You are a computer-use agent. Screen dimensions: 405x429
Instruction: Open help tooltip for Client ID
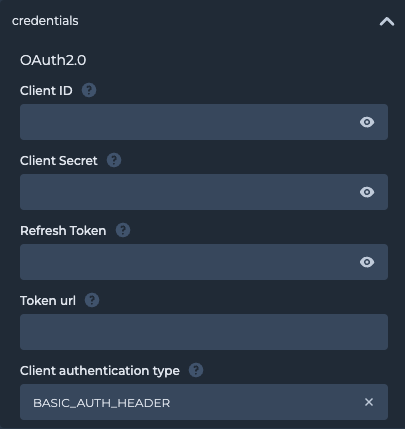tap(89, 90)
